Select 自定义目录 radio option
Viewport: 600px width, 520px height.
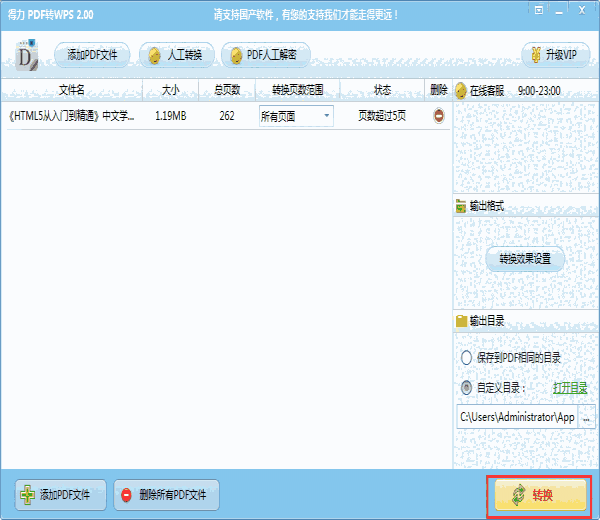[x=466, y=388]
